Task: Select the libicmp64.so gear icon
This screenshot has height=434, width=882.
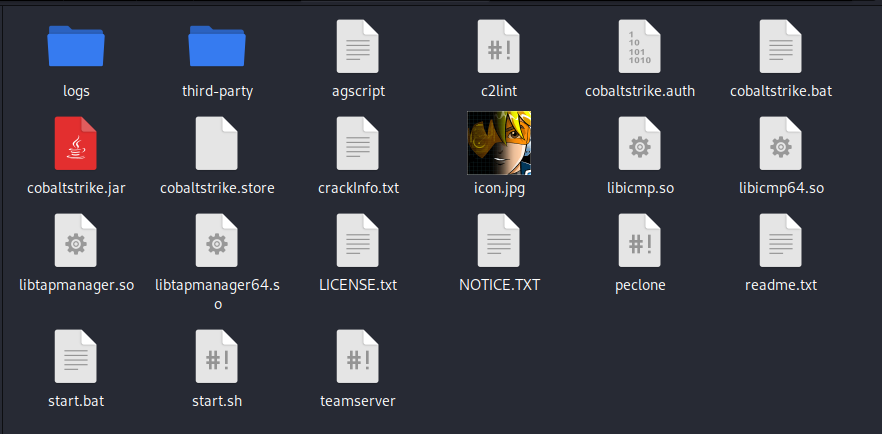Action: click(x=780, y=143)
